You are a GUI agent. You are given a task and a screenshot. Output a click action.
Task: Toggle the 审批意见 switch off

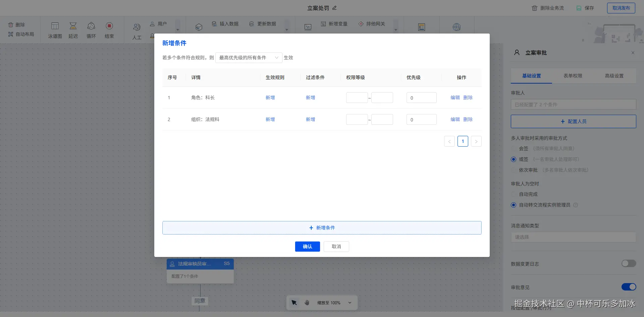tap(629, 287)
